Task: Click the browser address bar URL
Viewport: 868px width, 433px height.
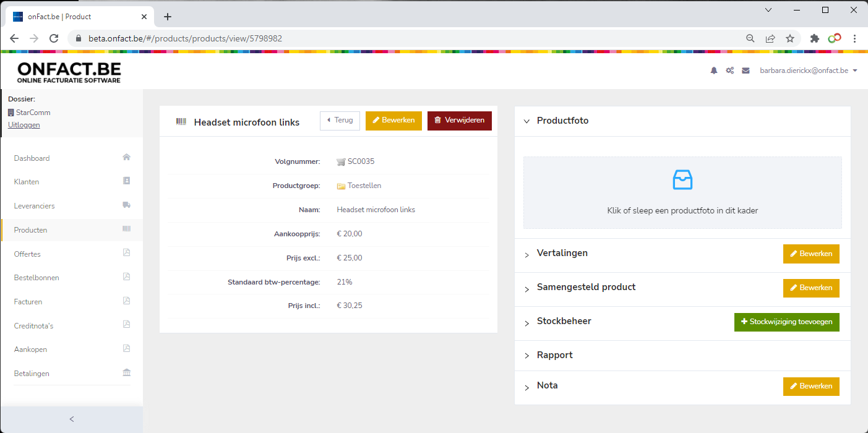Action: tap(186, 38)
